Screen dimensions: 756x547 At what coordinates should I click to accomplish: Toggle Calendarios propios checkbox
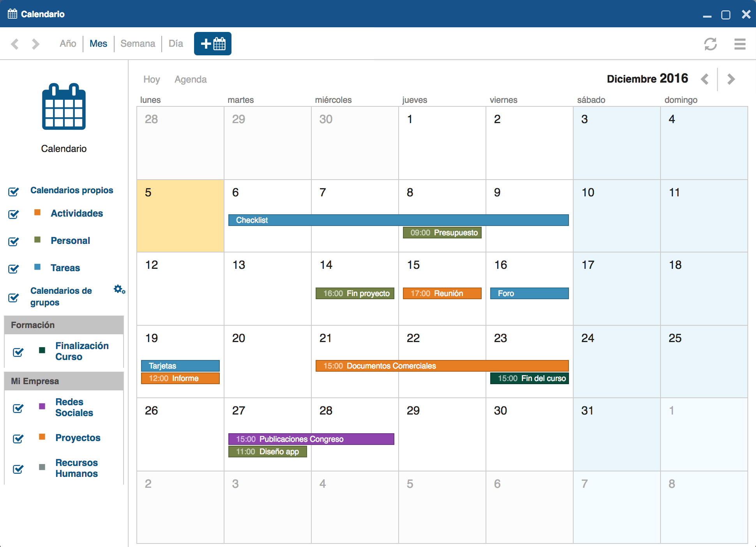click(x=14, y=191)
